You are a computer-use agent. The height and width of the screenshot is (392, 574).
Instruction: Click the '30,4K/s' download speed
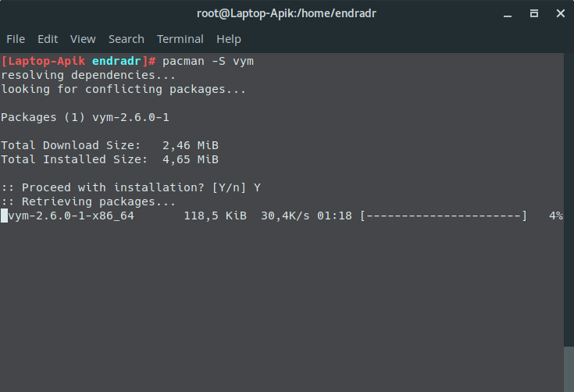click(x=285, y=216)
